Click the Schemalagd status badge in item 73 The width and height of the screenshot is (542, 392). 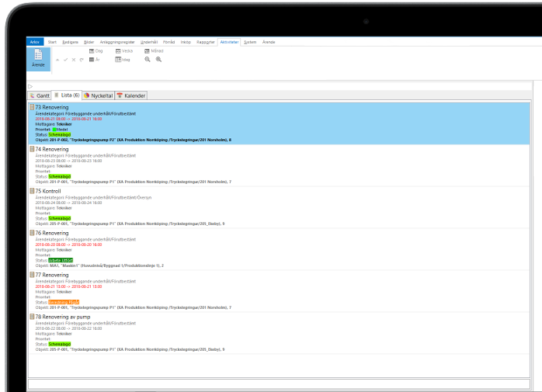pos(60,134)
